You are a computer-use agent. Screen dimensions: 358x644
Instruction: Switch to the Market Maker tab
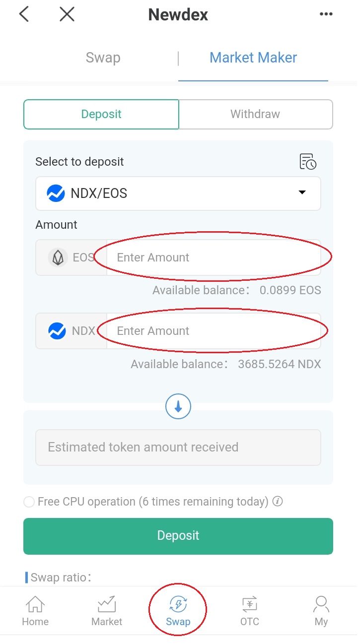pos(253,58)
